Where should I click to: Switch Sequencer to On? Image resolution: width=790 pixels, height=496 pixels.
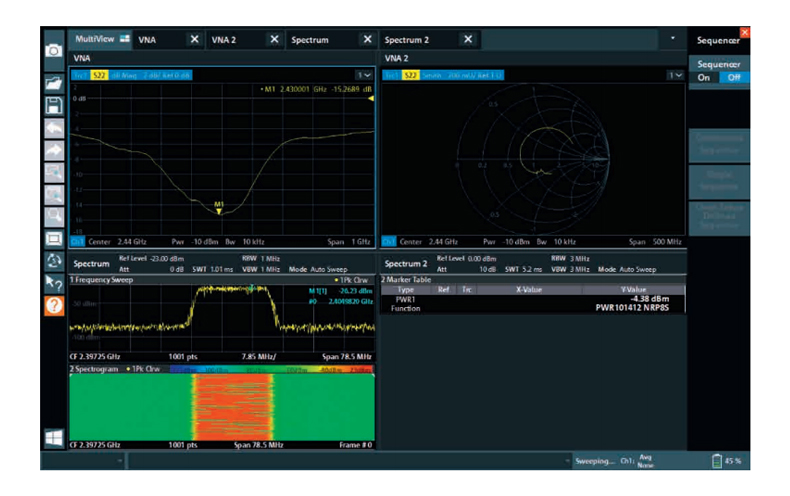(705, 79)
